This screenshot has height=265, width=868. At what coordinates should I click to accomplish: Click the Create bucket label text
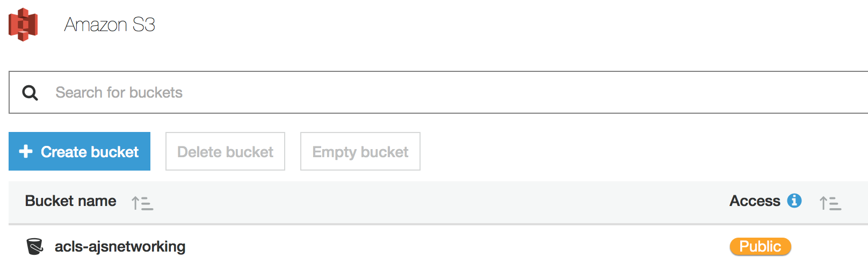tap(90, 152)
